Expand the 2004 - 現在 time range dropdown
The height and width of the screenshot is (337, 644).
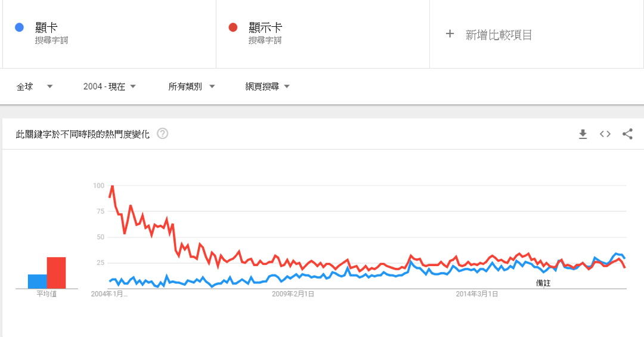coord(109,86)
